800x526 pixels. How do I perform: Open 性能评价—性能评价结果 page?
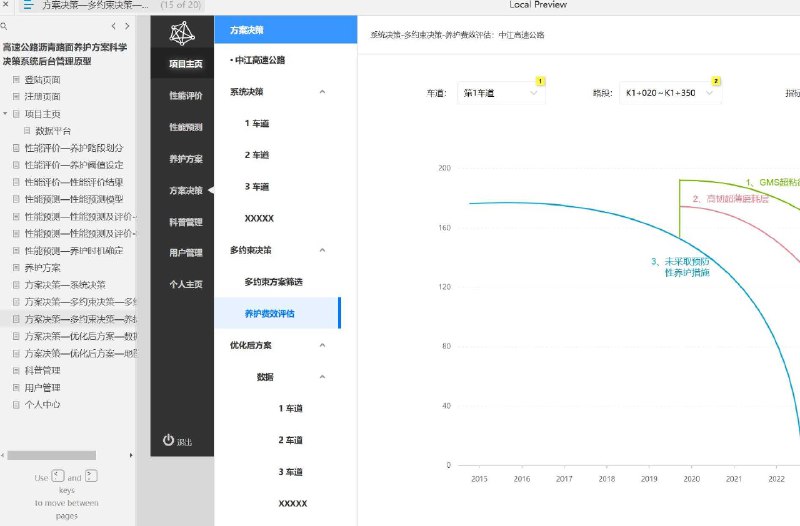74,182
